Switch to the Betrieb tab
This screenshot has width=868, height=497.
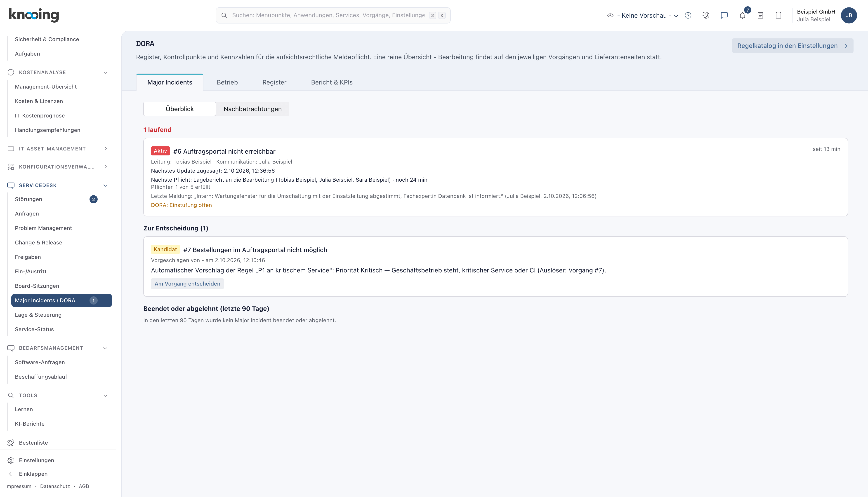(x=227, y=82)
